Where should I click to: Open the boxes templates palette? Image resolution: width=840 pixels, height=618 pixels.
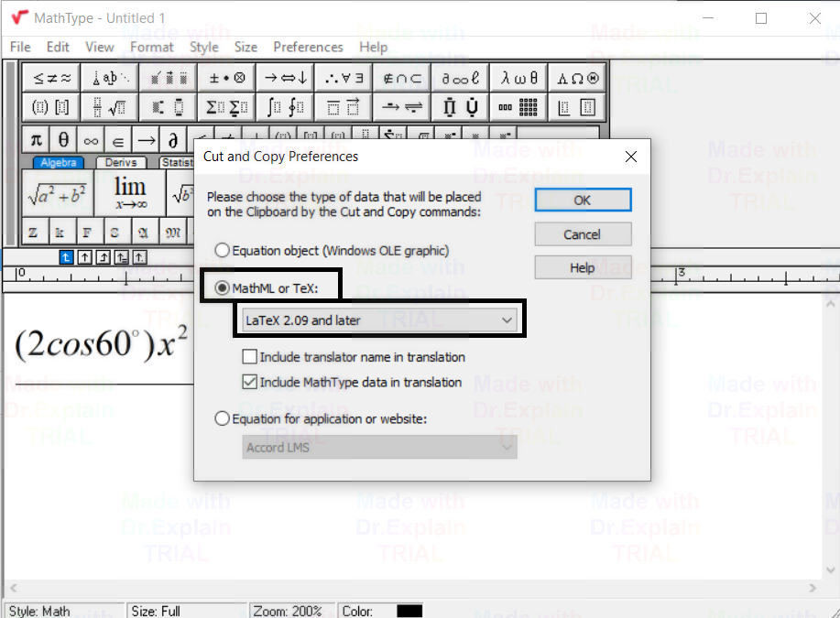[x=577, y=108]
